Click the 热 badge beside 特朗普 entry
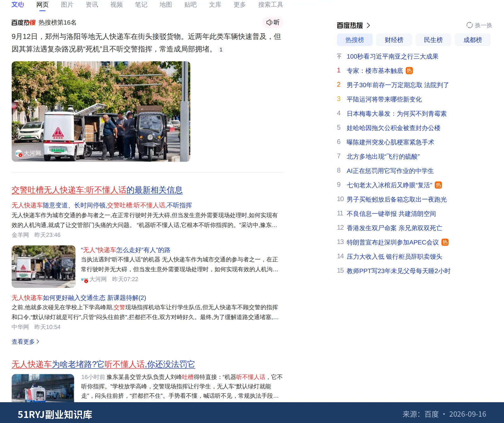Image resolution: width=504 pixels, height=423 pixels. coord(445,242)
